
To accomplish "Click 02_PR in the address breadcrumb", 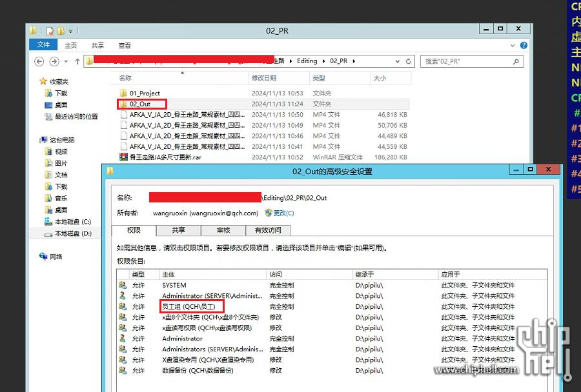I will (339, 61).
